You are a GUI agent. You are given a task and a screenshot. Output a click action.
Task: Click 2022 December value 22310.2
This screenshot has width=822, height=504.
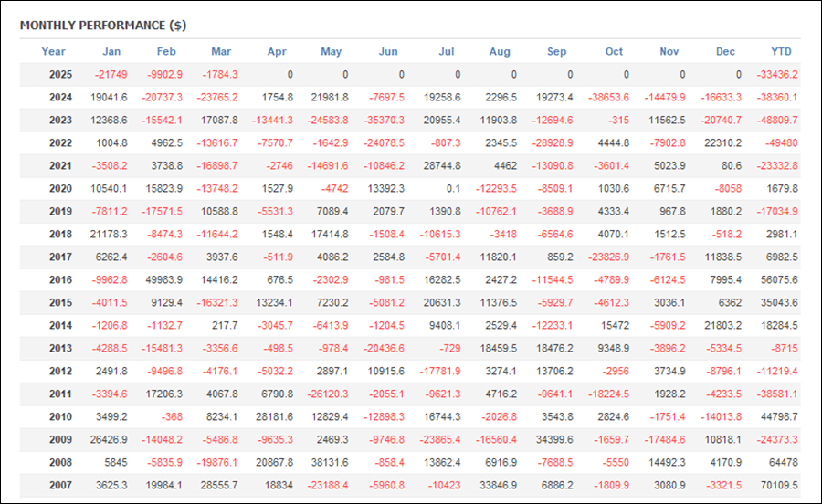723,143
